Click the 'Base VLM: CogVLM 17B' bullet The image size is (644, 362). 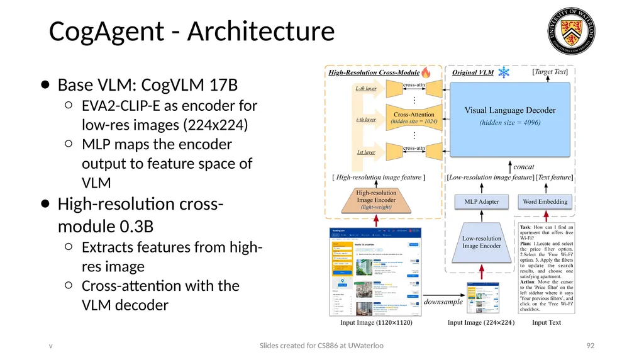click(147, 85)
